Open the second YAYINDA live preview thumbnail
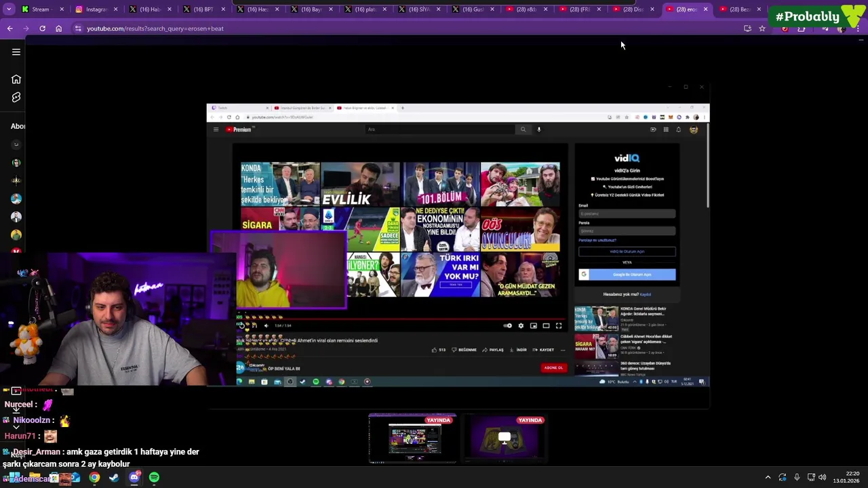 [504, 439]
